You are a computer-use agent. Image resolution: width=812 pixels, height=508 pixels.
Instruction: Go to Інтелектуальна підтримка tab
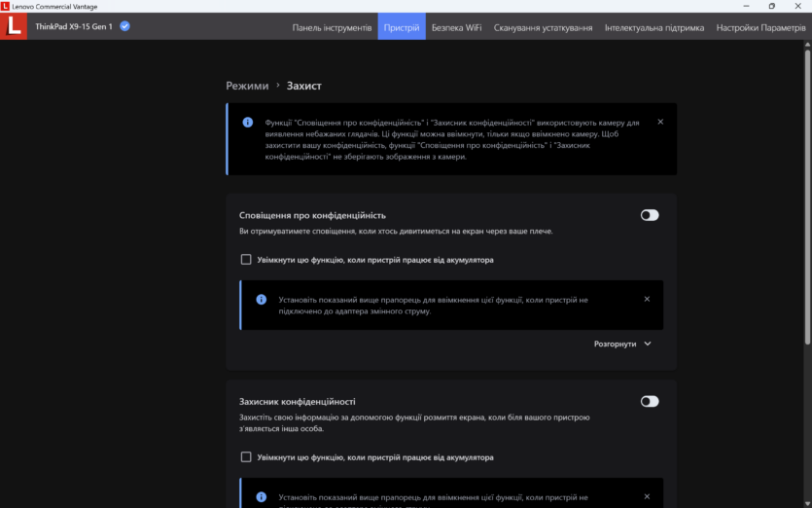click(654, 27)
